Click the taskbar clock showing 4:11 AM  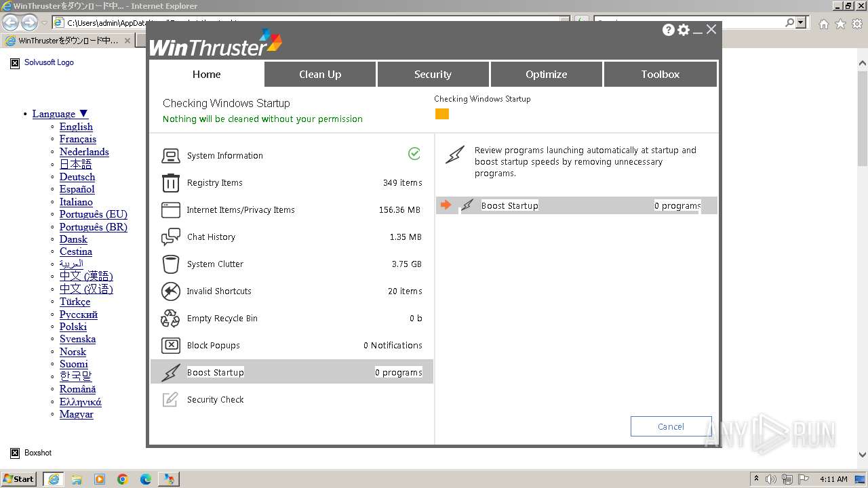[x=833, y=479]
